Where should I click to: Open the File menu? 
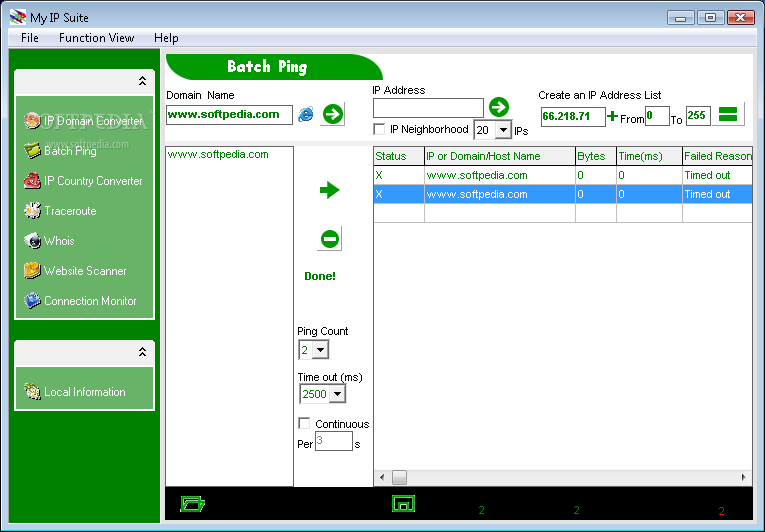30,38
